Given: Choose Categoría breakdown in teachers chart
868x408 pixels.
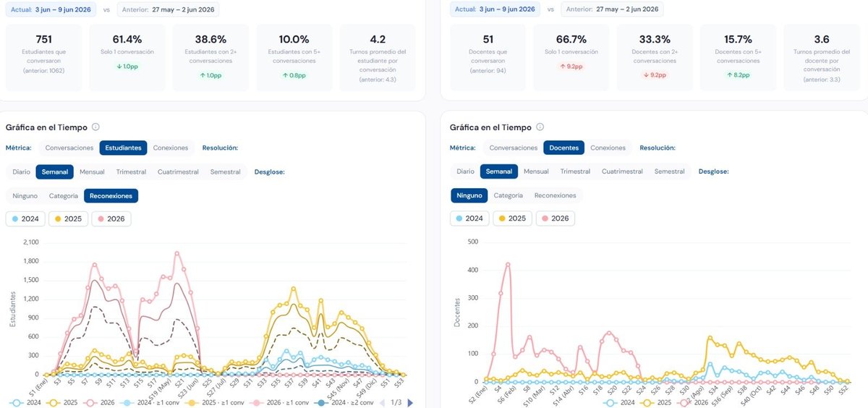Looking at the screenshot, I should coord(508,195).
